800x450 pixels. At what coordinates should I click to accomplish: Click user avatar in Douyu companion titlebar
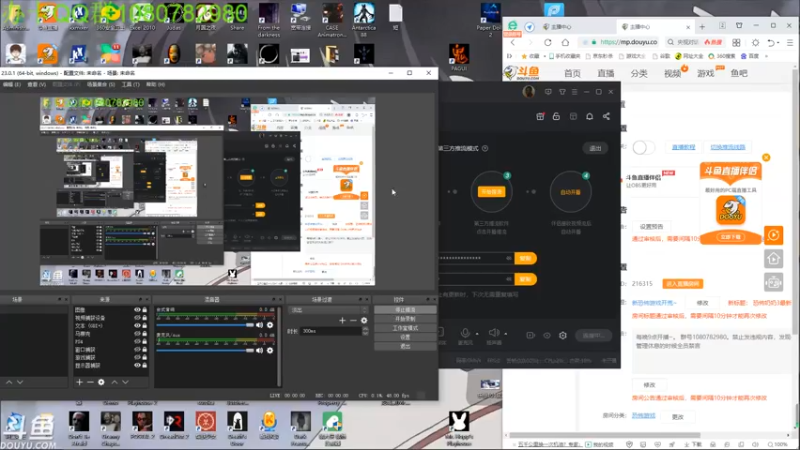coord(529,92)
